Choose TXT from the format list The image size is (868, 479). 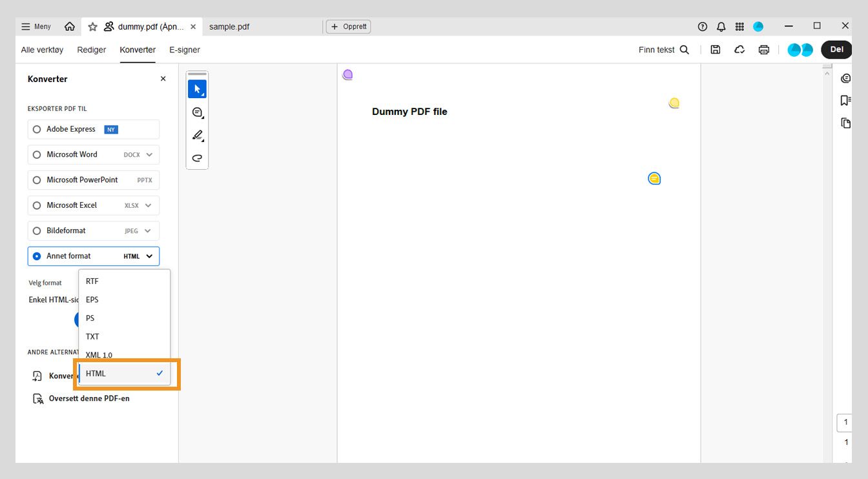124,336
